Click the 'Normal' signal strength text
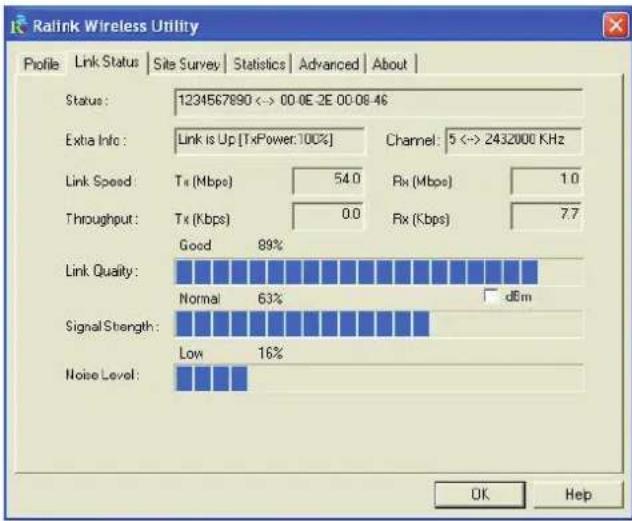The image size is (632, 521). [x=200, y=299]
